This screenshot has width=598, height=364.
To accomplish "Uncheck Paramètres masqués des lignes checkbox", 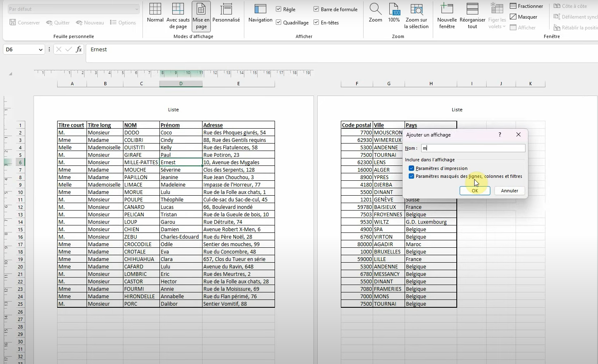I will [411, 176].
